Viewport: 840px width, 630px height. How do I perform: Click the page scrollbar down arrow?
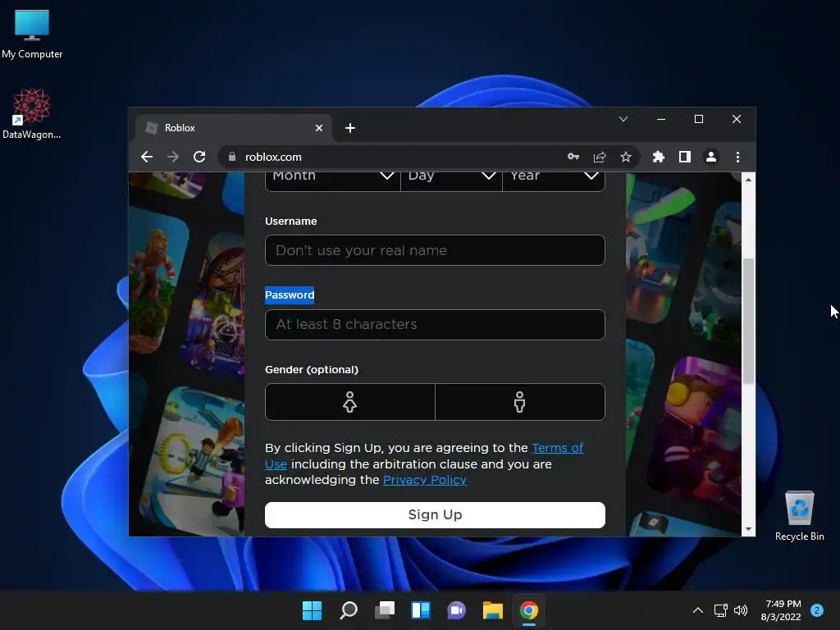(748, 529)
